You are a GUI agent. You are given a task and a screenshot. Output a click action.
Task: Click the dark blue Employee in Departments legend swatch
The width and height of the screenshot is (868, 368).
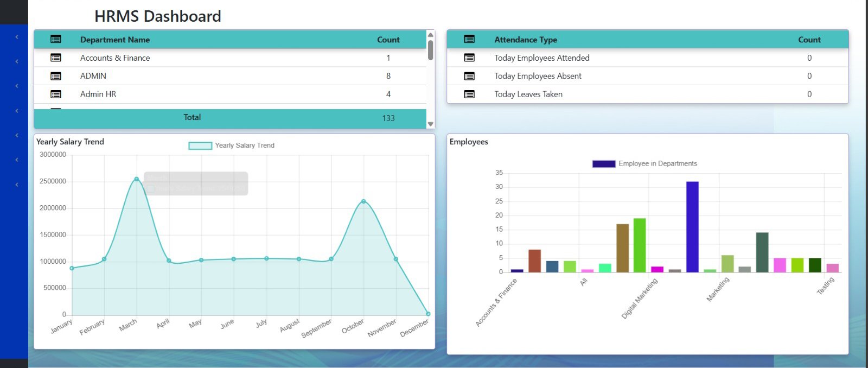click(604, 164)
